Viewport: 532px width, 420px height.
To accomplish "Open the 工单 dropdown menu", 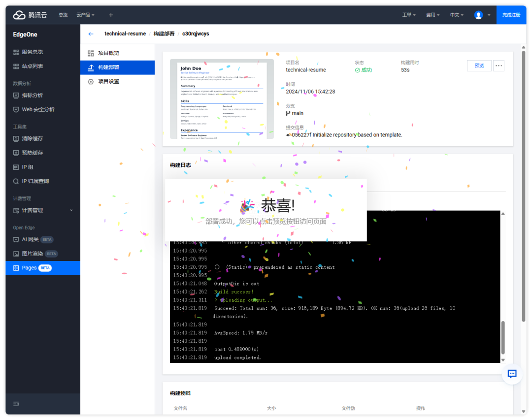I will pyautogui.click(x=409, y=15).
